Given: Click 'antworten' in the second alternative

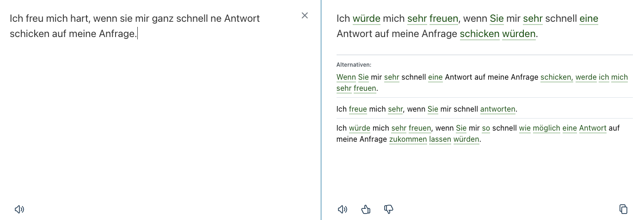Looking at the screenshot, I should (497, 109).
